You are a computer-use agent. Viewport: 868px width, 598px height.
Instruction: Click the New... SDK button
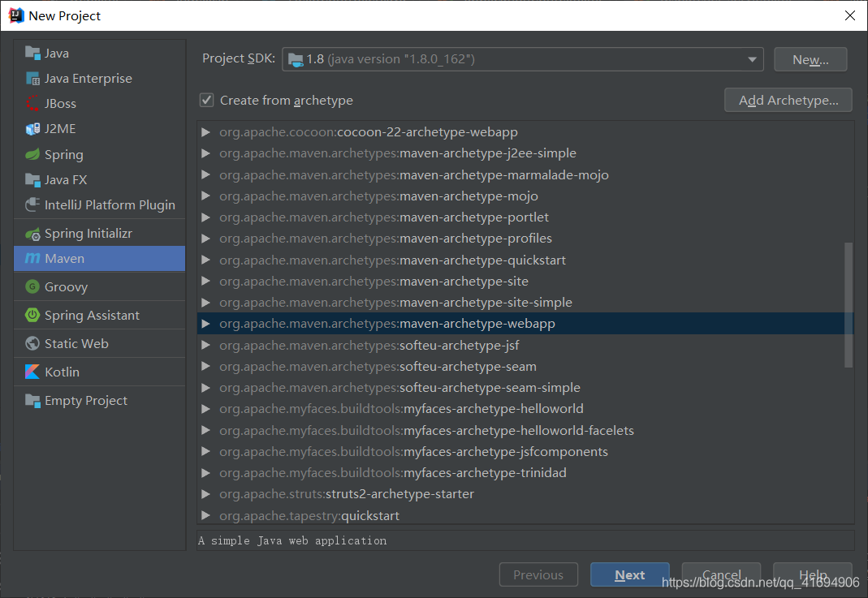click(810, 59)
